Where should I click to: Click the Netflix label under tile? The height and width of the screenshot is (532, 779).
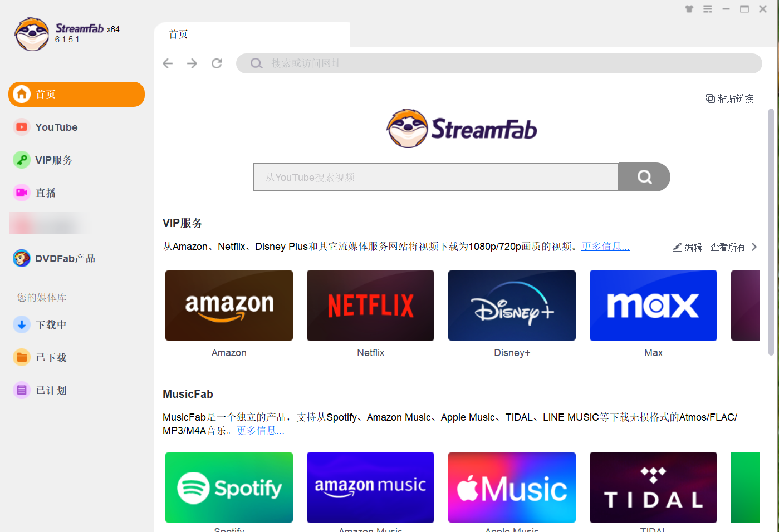pyautogui.click(x=370, y=353)
